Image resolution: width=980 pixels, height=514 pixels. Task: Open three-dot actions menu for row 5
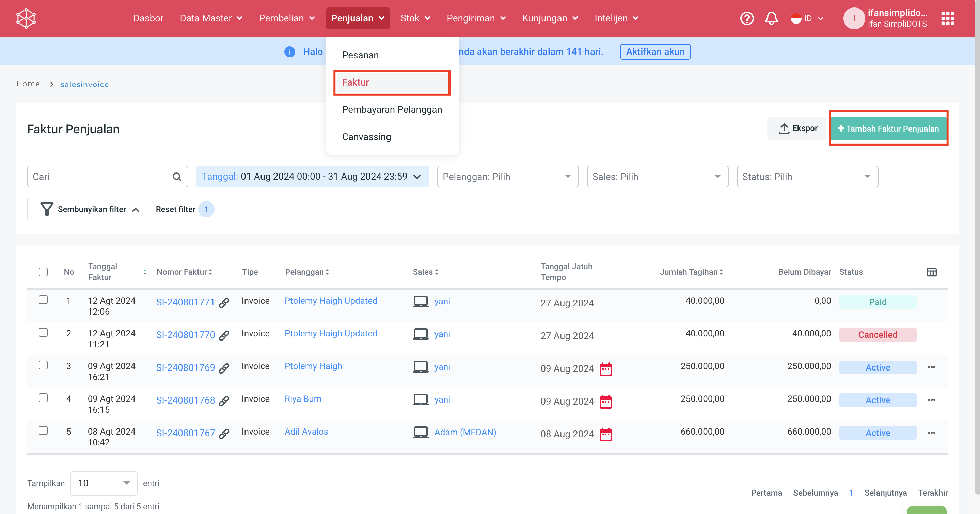[931, 433]
